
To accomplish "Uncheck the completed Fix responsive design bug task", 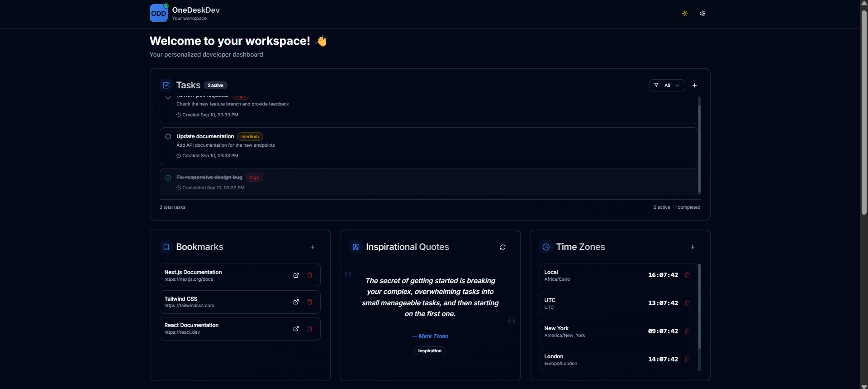I will [x=168, y=178].
